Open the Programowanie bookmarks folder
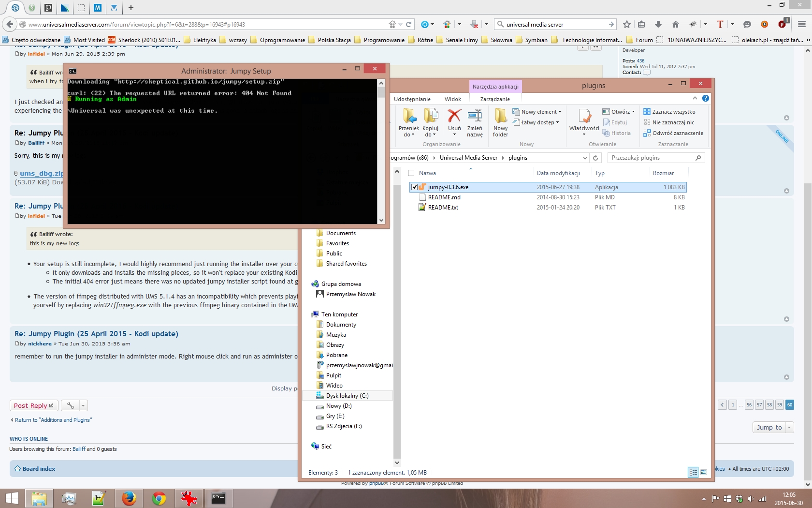The width and height of the screenshot is (812, 508). [379, 40]
